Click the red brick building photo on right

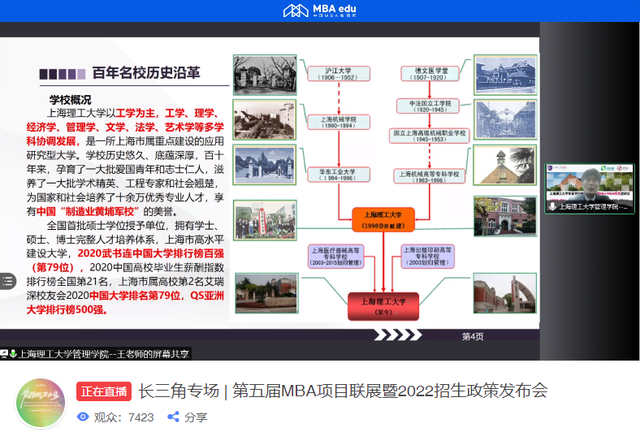pyautogui.click(x=505, y=216)
